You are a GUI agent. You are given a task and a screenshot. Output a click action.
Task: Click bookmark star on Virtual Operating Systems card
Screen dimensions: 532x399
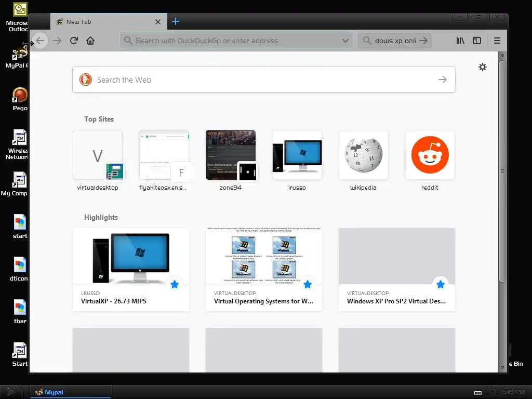coord(308,284)
